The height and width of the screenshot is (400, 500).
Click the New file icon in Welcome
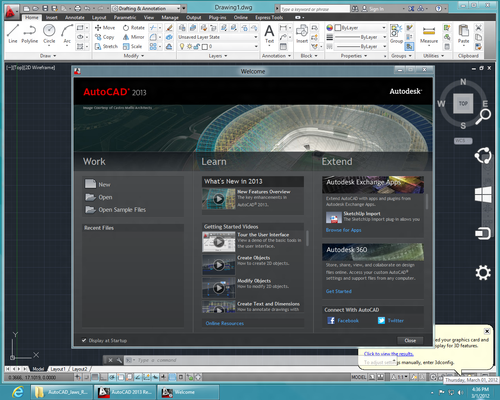90,184
